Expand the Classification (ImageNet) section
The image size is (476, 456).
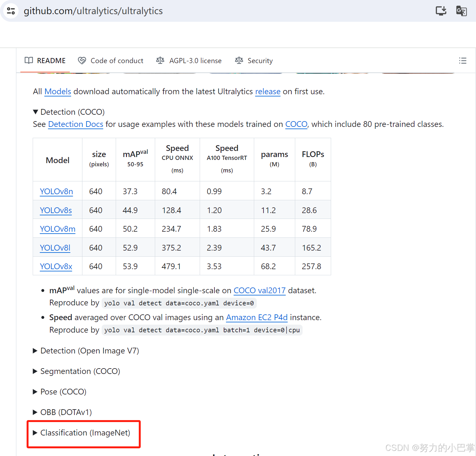coord(82,433)
